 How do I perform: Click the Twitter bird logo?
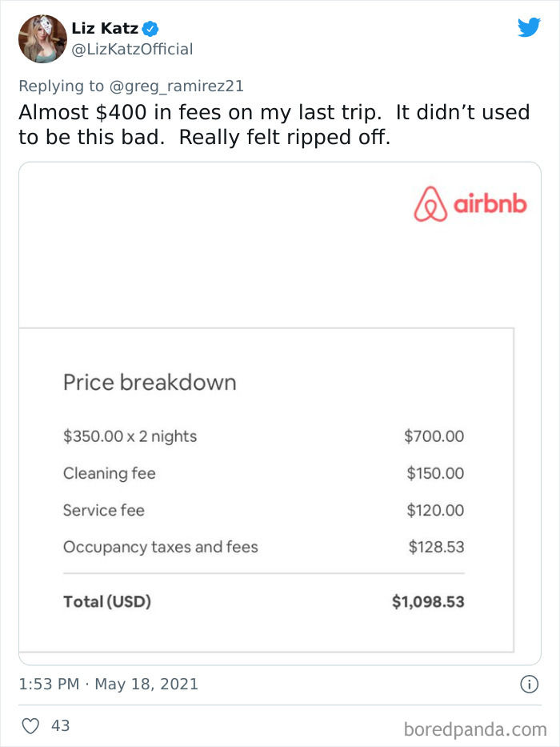coord(530,27)
